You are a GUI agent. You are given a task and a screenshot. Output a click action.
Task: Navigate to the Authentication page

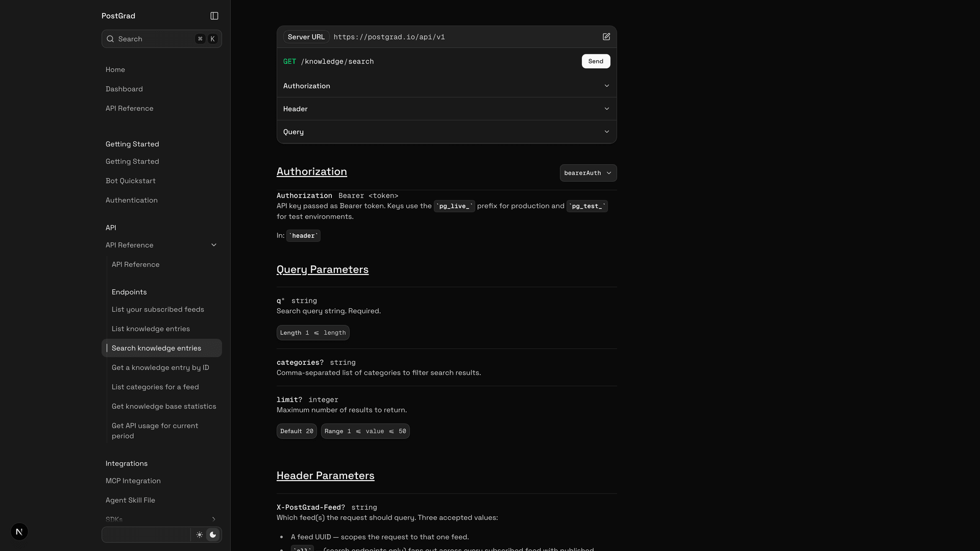pyautogui.click(x=132, y=200)
